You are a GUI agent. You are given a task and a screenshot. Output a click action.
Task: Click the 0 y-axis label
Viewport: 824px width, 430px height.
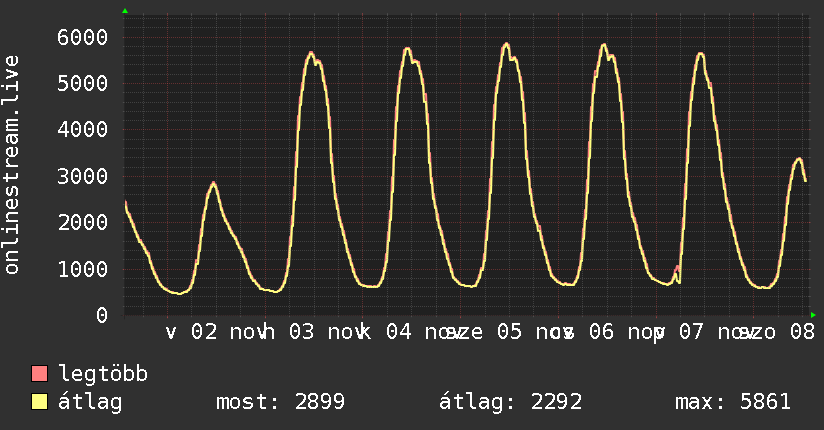(102, 315)
